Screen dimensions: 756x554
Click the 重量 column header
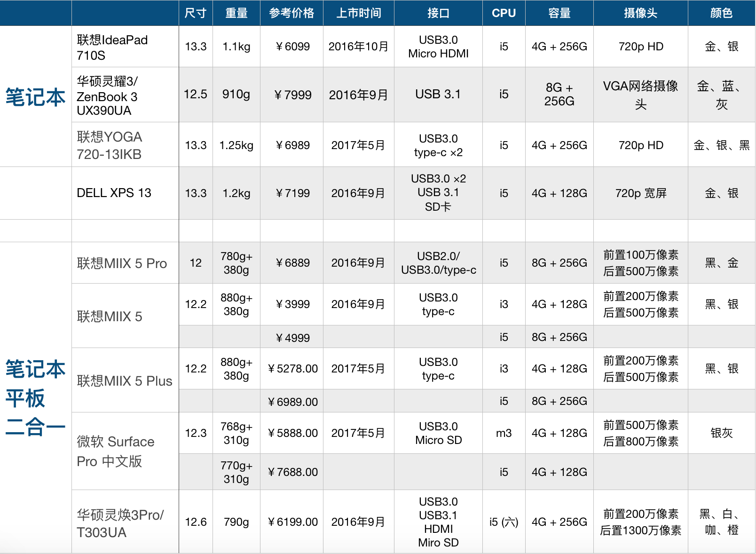pyautogui.click(x=236, y=13)
